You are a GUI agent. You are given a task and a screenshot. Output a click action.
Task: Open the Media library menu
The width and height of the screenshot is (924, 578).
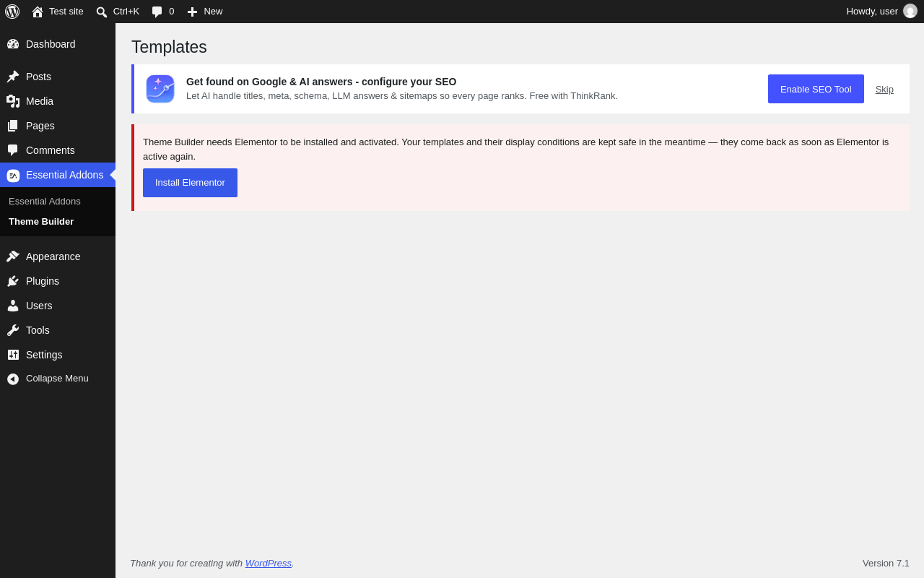coord(58,101)
